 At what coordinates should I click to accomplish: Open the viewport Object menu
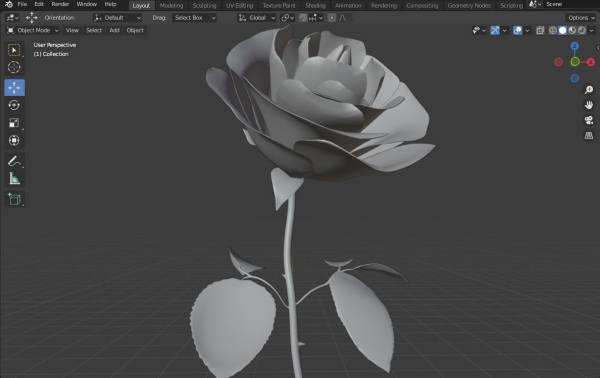click(135, 30)
